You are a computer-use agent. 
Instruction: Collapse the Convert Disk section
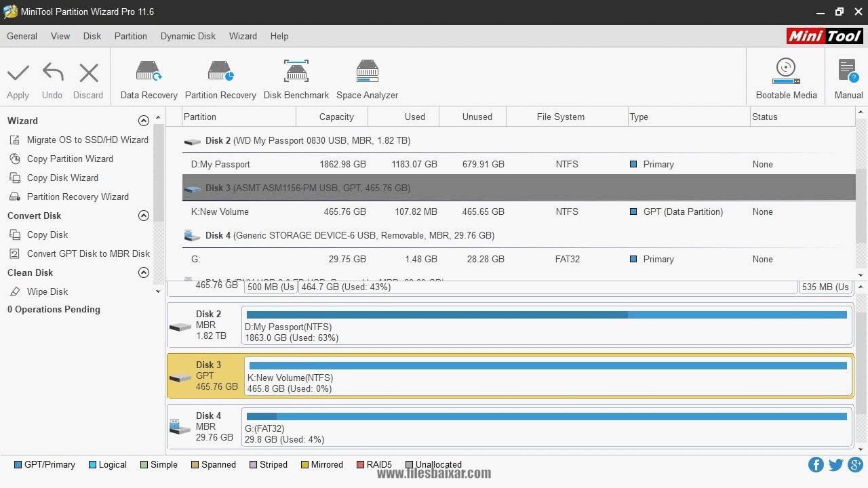tap(144, 216)
